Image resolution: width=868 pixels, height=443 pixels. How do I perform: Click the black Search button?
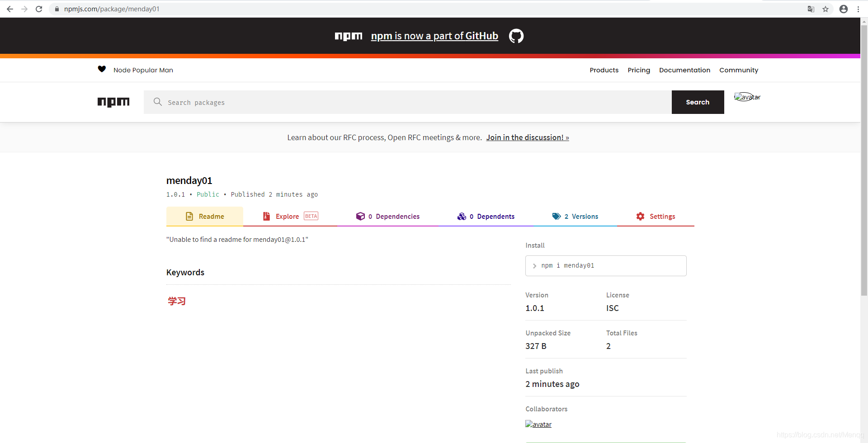pyautogui.click(x=698, y=102)
